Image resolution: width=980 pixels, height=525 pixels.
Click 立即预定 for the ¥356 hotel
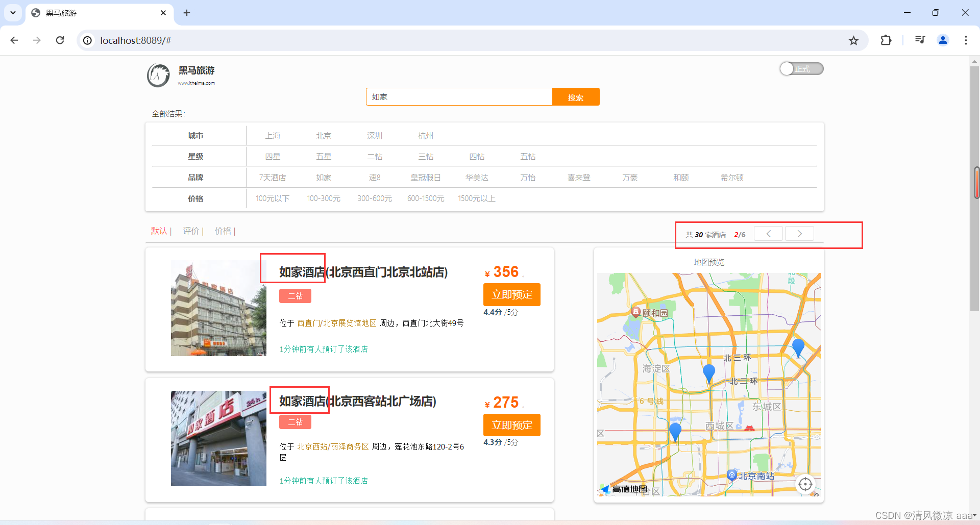coord(512,295)
